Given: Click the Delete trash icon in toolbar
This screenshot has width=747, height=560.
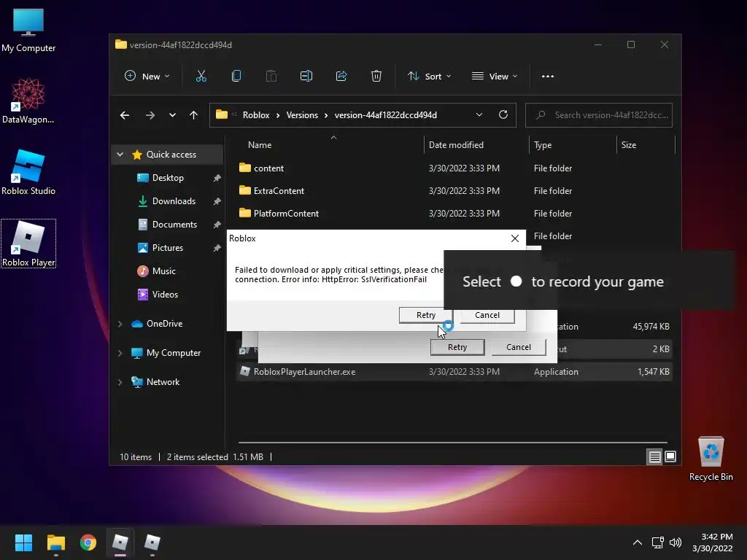Looking at the screenshot, I should 376,76.
